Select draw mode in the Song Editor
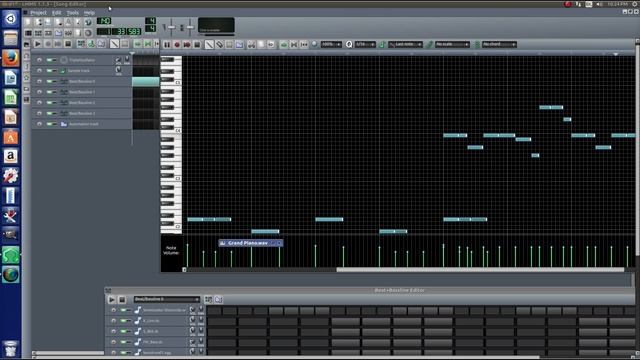The height and width of the screenshot is (360, 640). click(x=114, y=44)
